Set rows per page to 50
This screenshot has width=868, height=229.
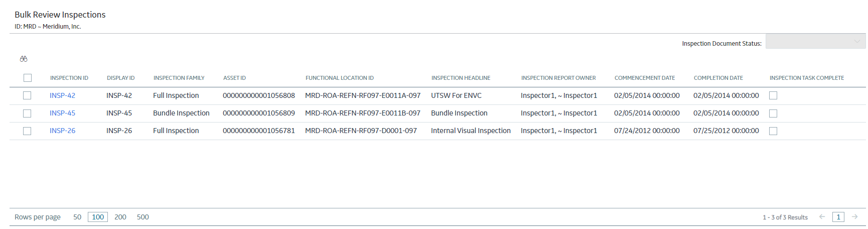[77, 217]
